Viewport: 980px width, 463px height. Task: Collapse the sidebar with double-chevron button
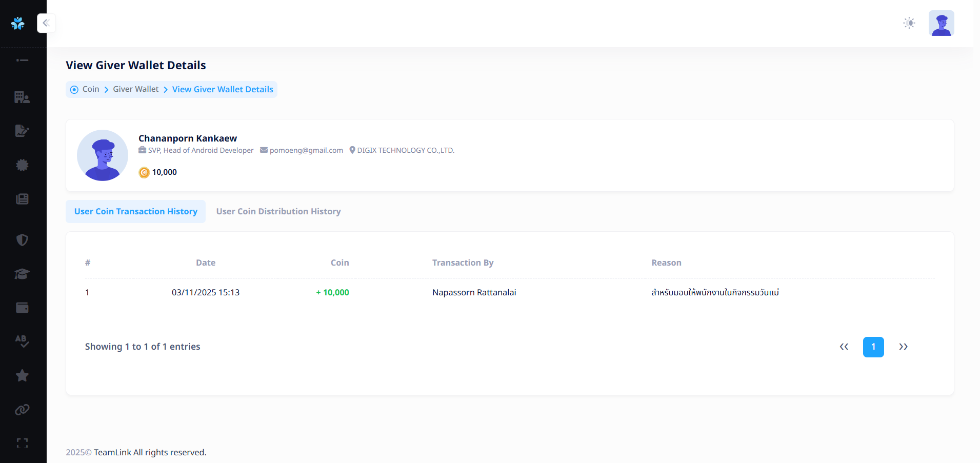(46, 23)
